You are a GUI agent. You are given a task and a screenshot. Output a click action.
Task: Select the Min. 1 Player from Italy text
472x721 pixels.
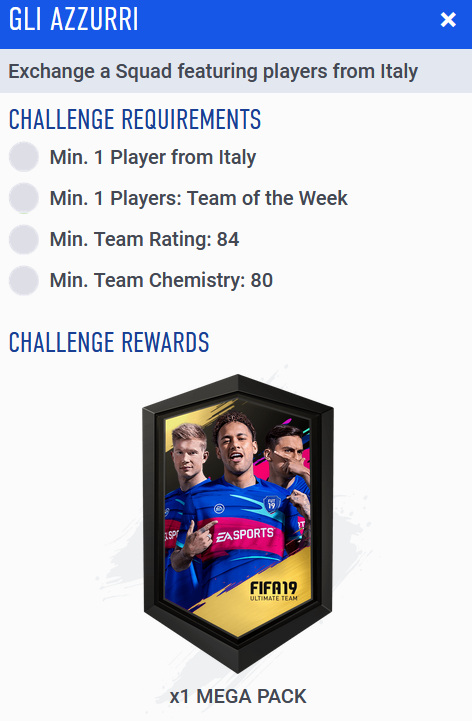pos(153,158)
